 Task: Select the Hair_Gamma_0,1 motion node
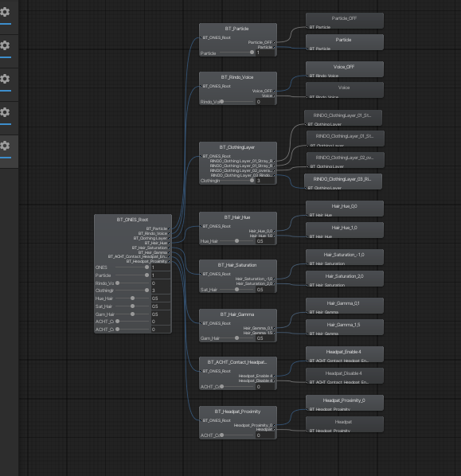[345, 306]
